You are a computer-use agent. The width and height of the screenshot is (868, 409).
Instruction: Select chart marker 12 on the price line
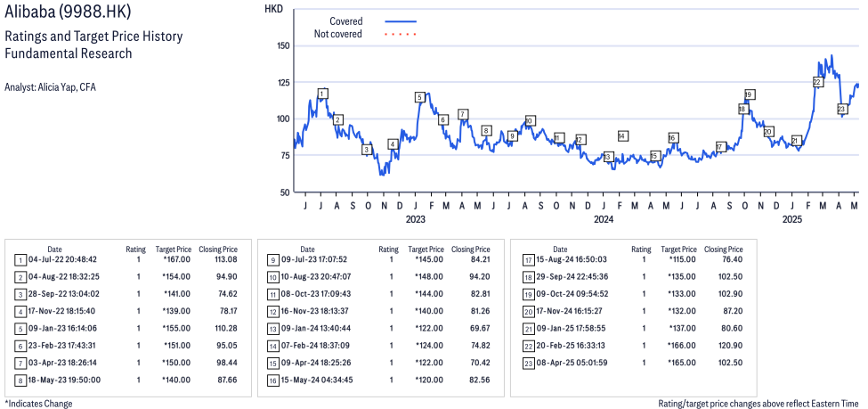pos(580,140)
